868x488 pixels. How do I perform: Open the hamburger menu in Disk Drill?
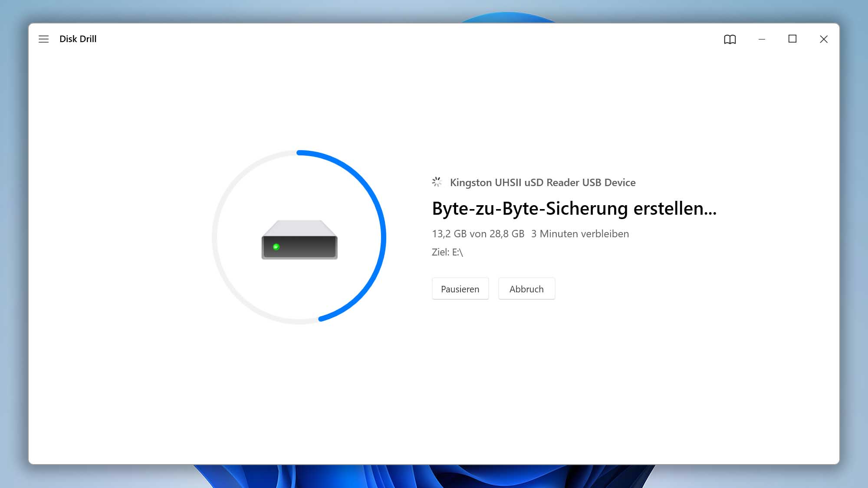43,39
